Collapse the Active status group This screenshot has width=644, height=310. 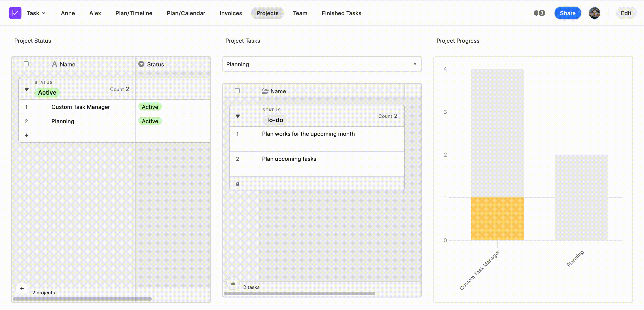[27, 89]
